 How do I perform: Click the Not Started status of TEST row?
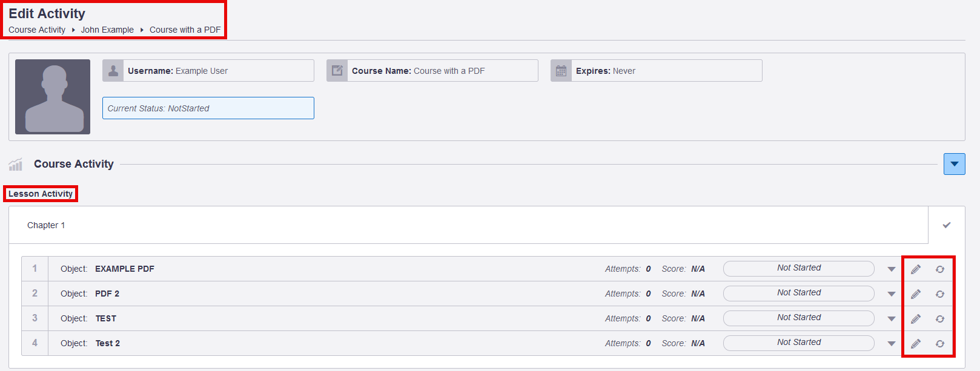[799, 318]
